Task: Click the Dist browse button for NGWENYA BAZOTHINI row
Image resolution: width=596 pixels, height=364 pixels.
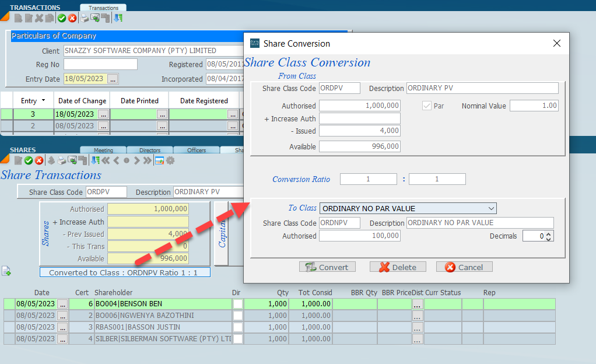Action: click(x=417, y=315)
